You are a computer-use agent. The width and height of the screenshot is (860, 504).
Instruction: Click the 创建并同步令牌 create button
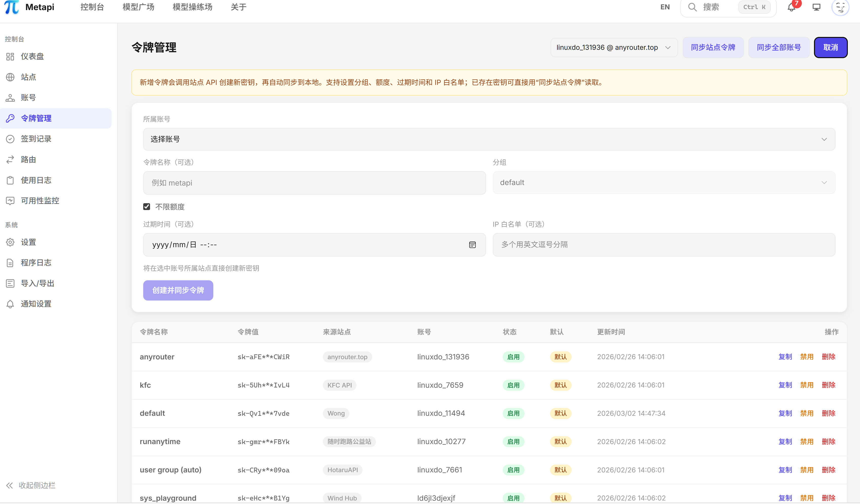click(178, 290)
